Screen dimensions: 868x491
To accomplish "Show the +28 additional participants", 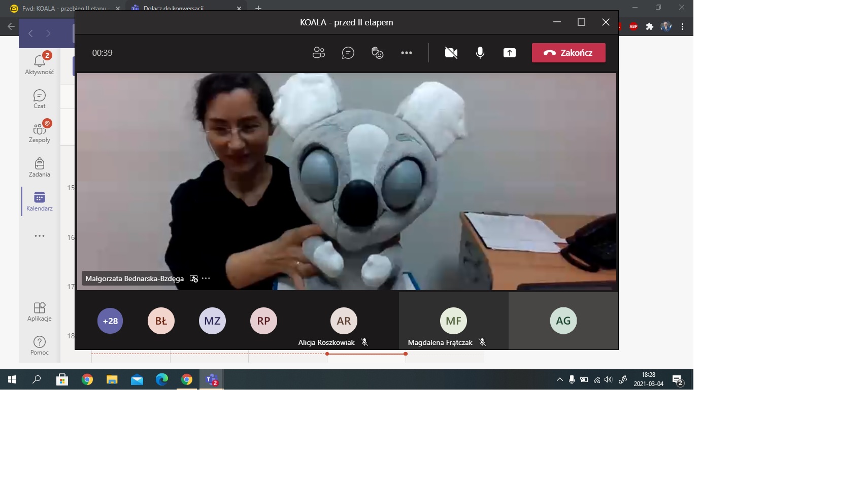I will pos(110,321).
